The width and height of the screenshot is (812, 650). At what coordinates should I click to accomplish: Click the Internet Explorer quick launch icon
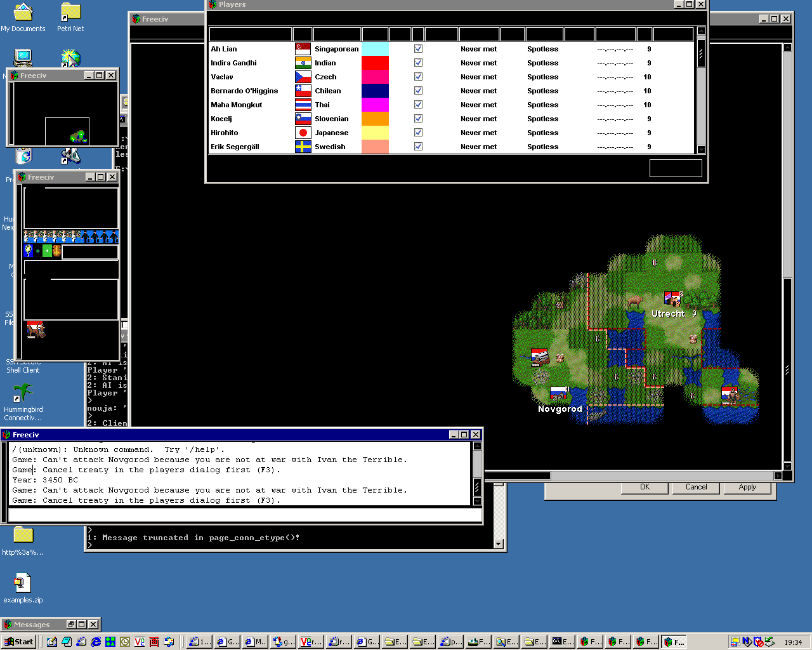[x=96, y=642]
